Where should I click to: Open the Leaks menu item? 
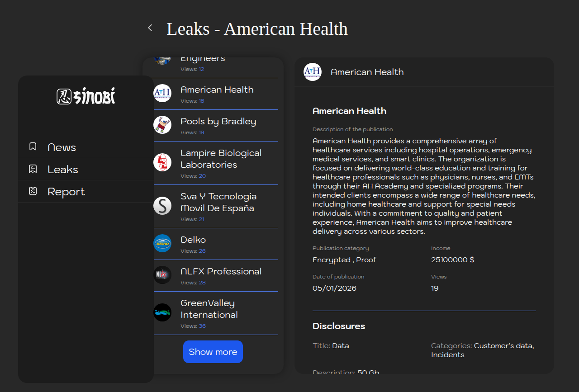63,170
